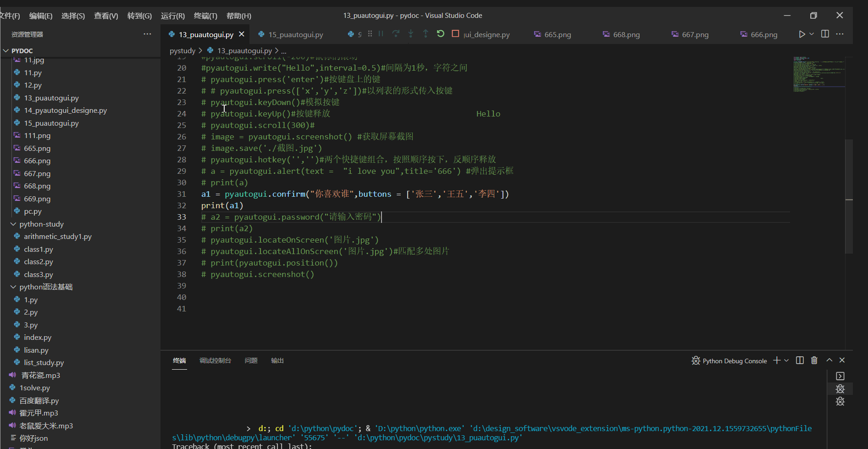Select the 终端 panel tab
This screenshot has height=449, width=868.
tap(179, 360)
